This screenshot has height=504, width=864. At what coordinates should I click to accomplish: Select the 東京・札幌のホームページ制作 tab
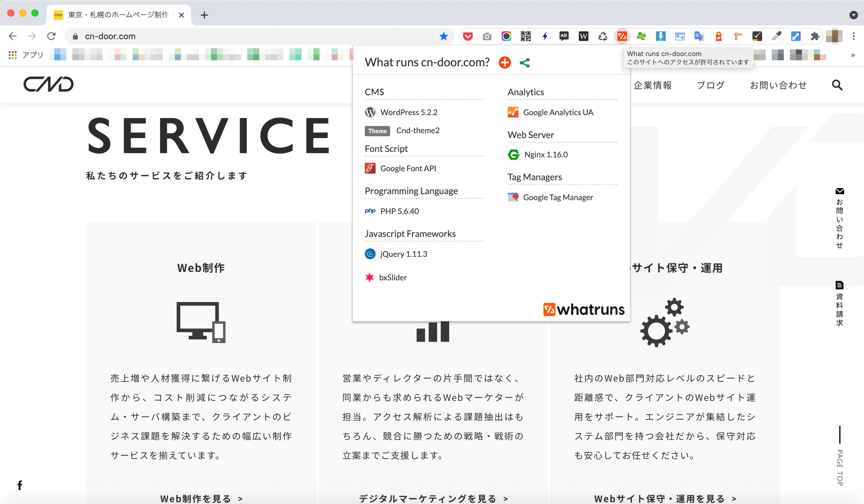(x=118, y=15)
